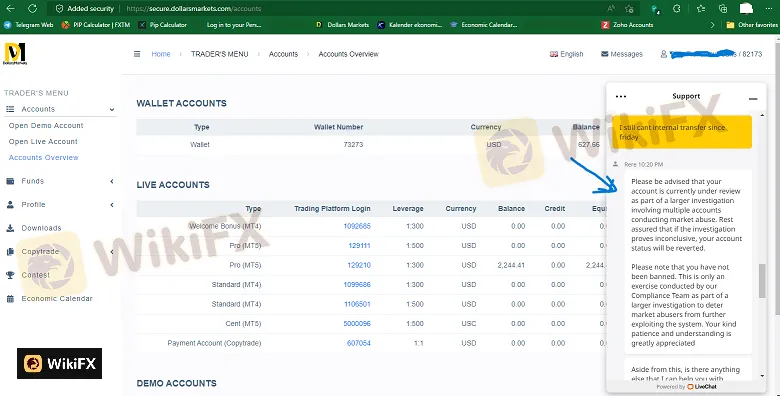This screenshot has height=396, width=780.
Task: Select Open Demo Account in sidebar
Action: (x=46, y=125)
